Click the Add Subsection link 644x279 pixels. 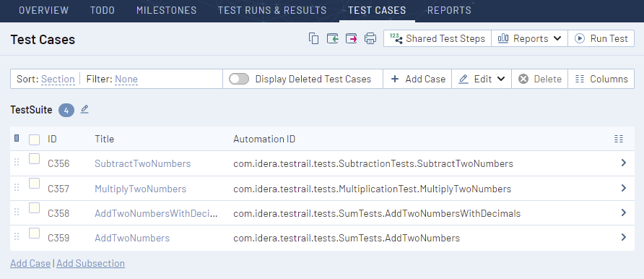tap(90, 263)
